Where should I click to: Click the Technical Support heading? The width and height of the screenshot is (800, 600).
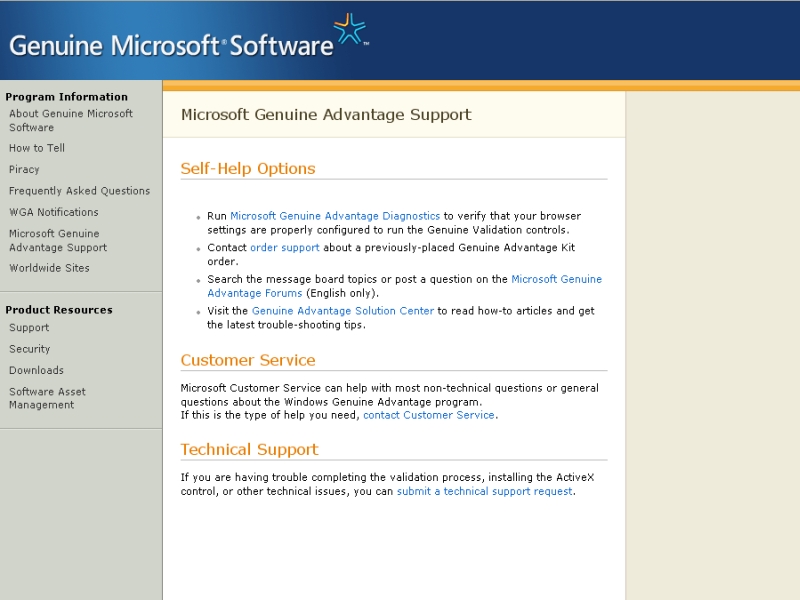tap(249, 449)
